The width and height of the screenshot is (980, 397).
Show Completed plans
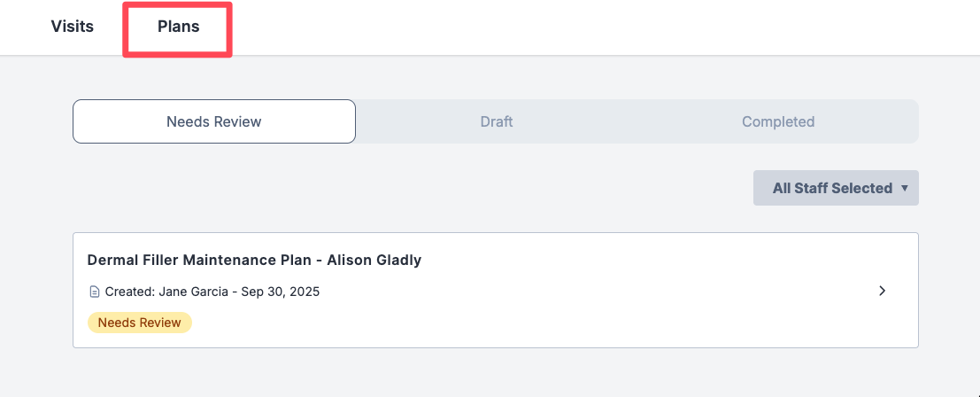(x=778, y=121)
